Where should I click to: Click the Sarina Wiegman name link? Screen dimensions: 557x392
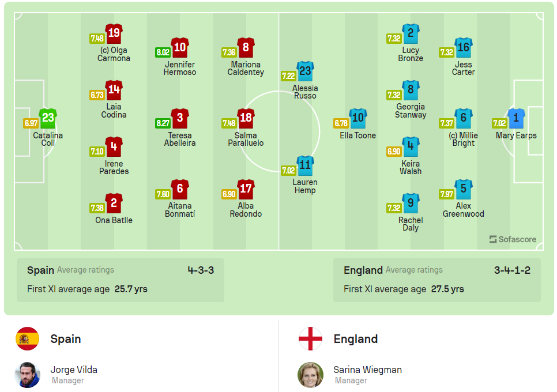click(x=367, y=370)
